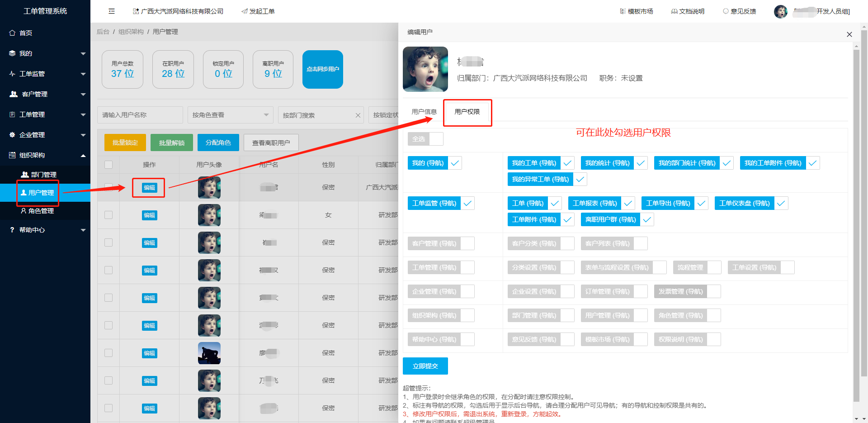This screenshot has height=423, width=868.
Task: Expand the 工单监管 sidebar menu arrow
Action: click(83, 74)
